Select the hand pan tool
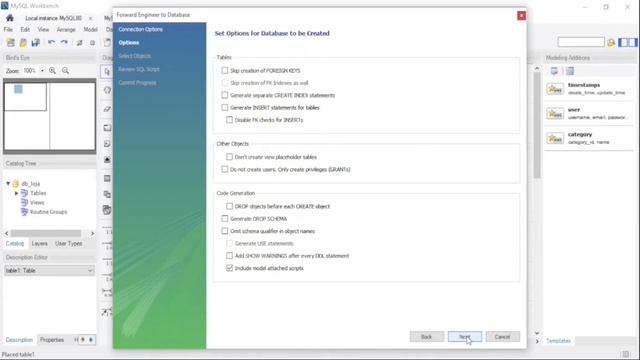640x360 pixels. [107, 90]
